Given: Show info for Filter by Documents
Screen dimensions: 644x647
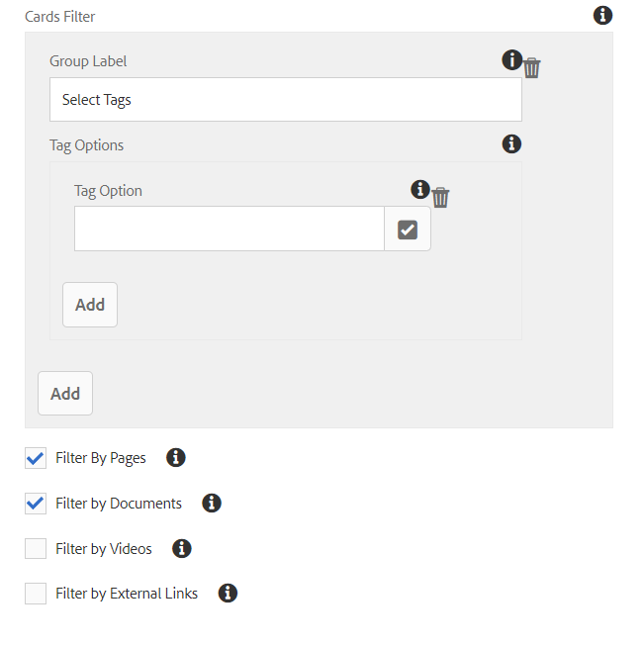Looking at the screenshot, I should coord(212,503).
